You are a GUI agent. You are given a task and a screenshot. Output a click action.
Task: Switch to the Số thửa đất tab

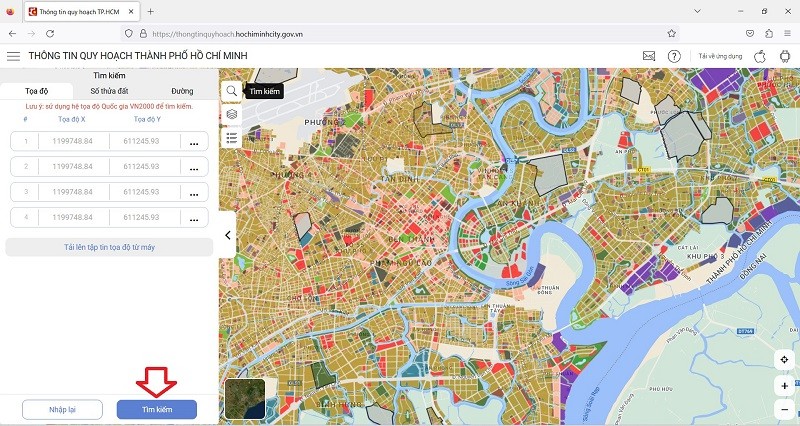tap(109, 91)
